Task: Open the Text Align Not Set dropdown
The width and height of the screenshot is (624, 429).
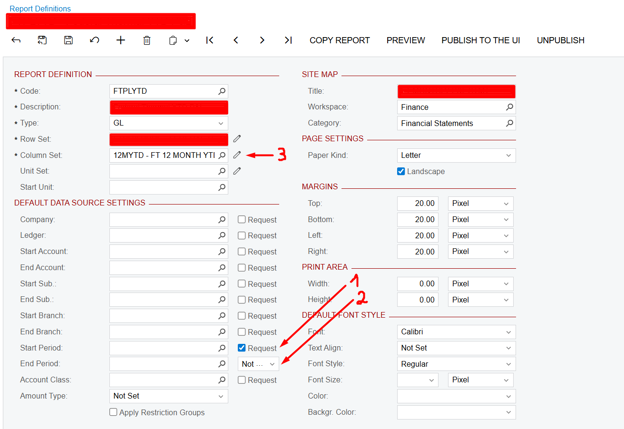Action: [x=456, y=348]
